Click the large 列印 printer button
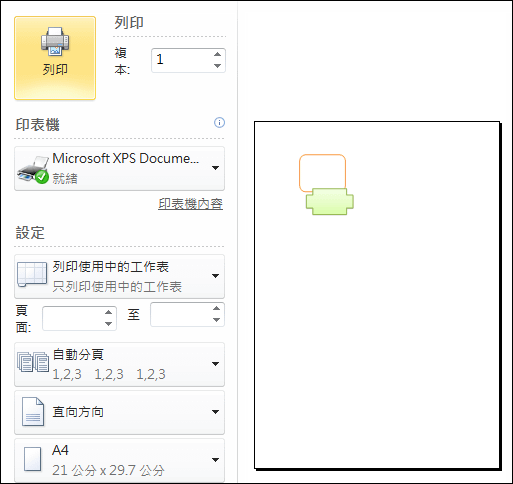The image size is (513, 484). (x=55, y=58)
